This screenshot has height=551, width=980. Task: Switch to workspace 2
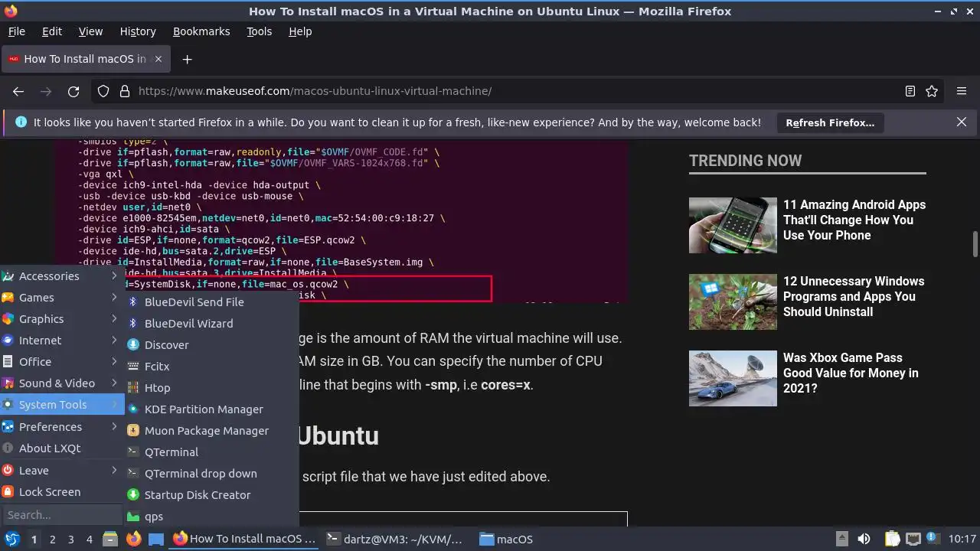click(53, 540)
